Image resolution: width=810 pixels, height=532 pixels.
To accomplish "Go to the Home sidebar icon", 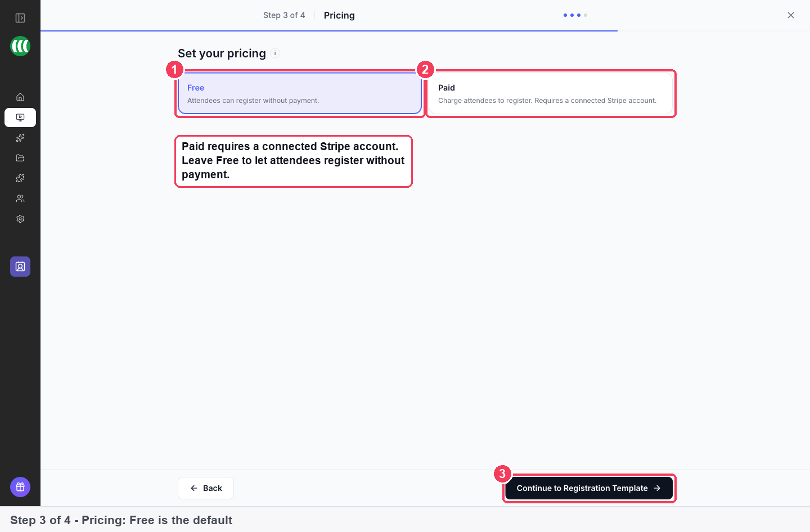I will coord(20,97).
